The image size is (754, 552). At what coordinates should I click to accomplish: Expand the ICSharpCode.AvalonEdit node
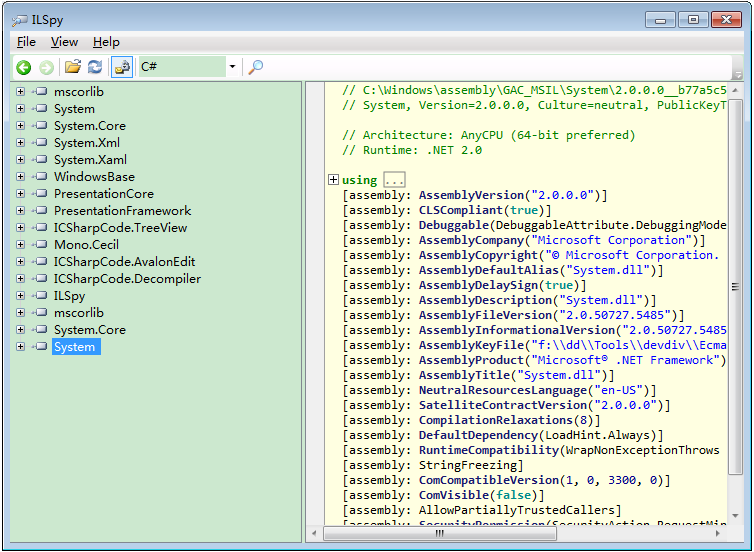point(20,262)
